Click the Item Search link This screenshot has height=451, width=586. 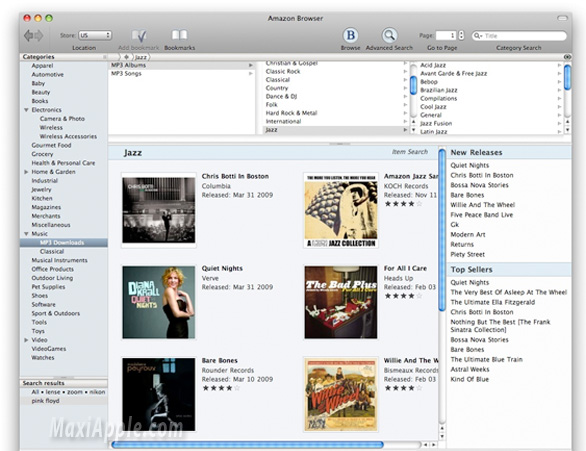[410, 152]
